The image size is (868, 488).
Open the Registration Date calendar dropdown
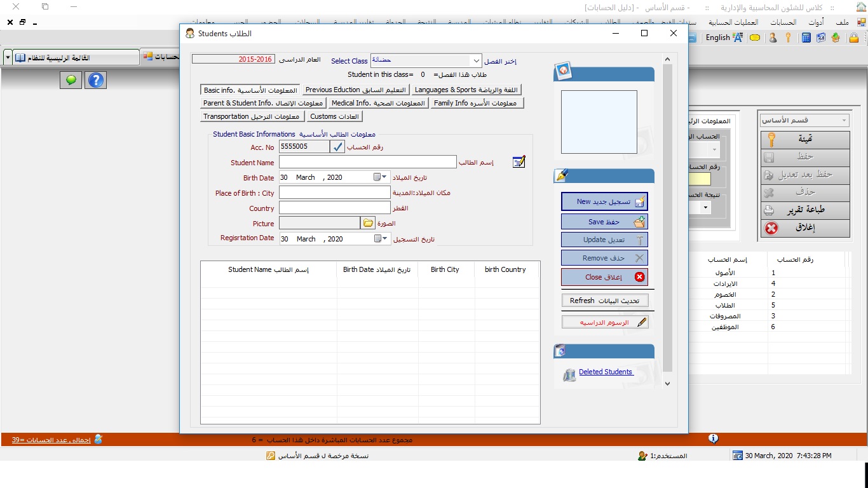coord(381,239)
